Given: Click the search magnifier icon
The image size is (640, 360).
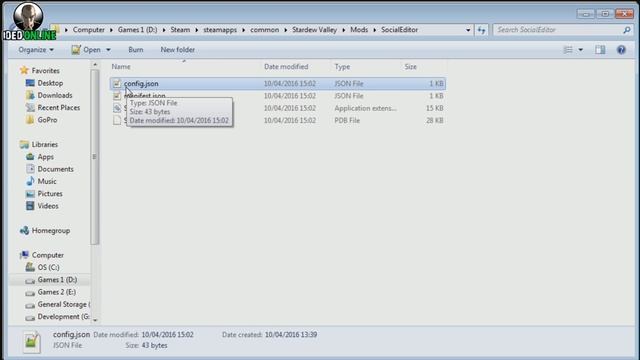Looking at the screenshot, I should [627, 30].
